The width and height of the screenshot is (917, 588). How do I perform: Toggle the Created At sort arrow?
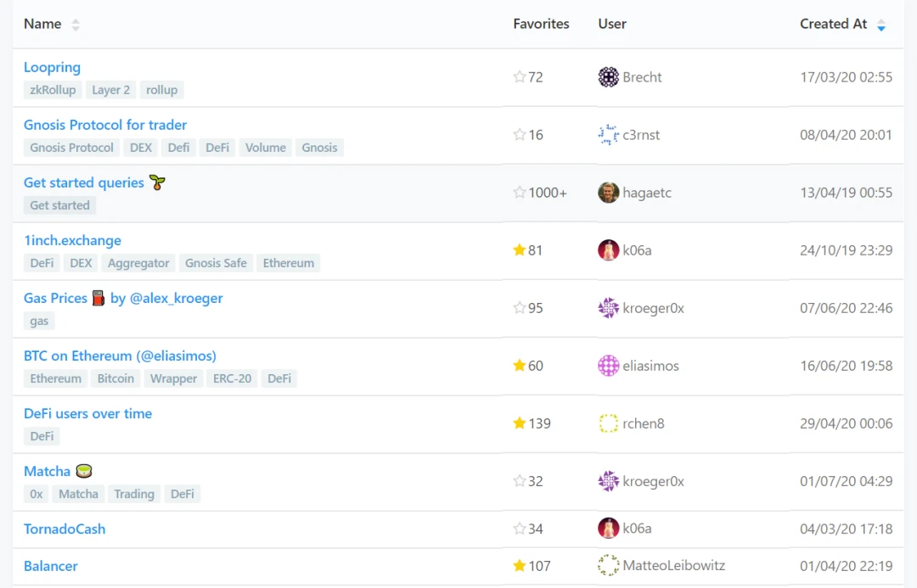click(880, 25)
